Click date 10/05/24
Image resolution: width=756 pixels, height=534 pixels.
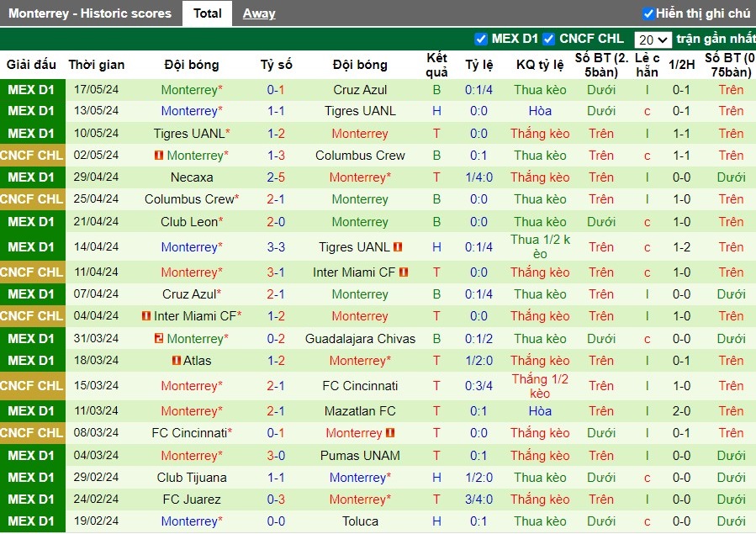tap(96, 133)
